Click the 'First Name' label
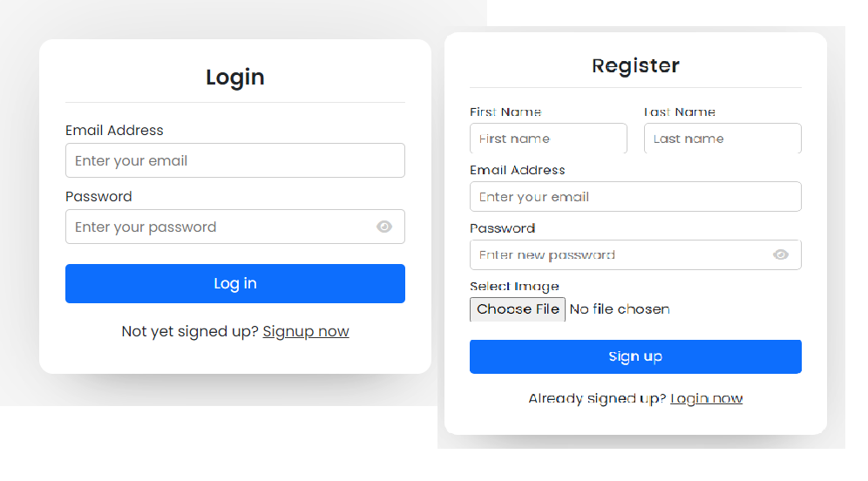The image size is (868, 481). click(x=505, y=112)
